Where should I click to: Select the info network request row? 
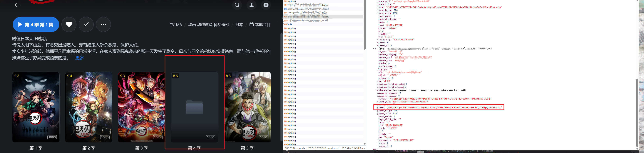click(x=323, y=24)
